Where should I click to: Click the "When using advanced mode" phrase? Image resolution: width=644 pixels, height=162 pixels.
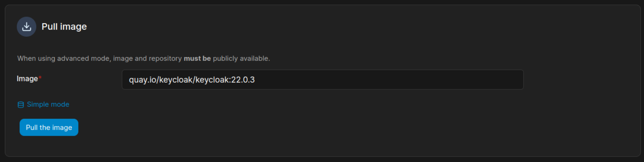pyautogui.click(x=63, y=59)
